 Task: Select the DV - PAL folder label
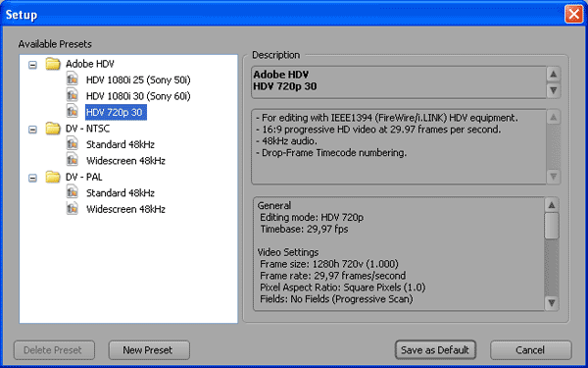click(x=84, y=177)
